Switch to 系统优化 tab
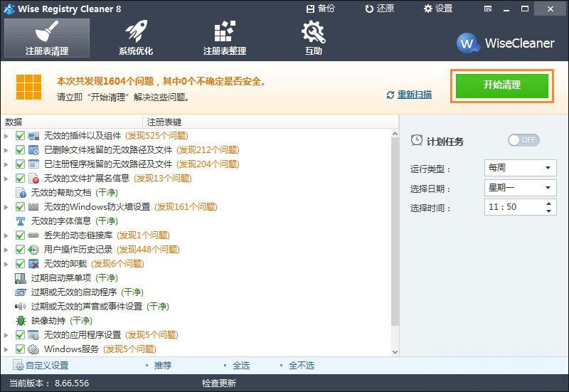569x392 pixels. 136,38
